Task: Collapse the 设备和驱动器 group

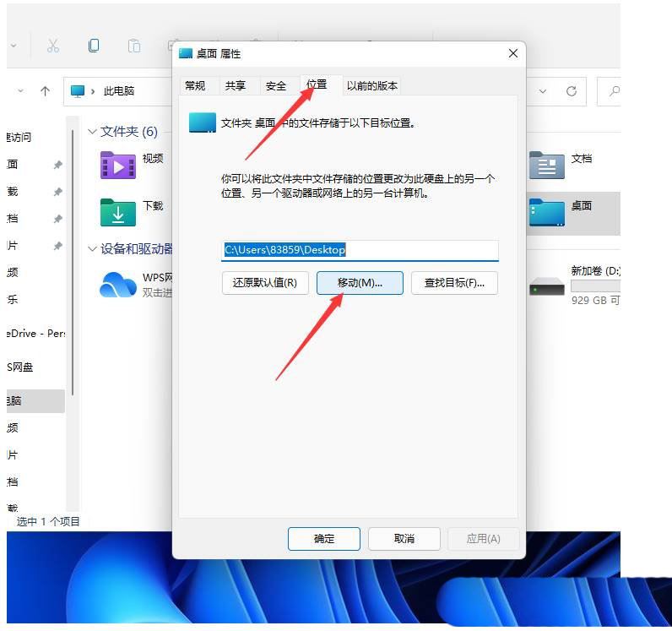Action: [x=92, y=249]
